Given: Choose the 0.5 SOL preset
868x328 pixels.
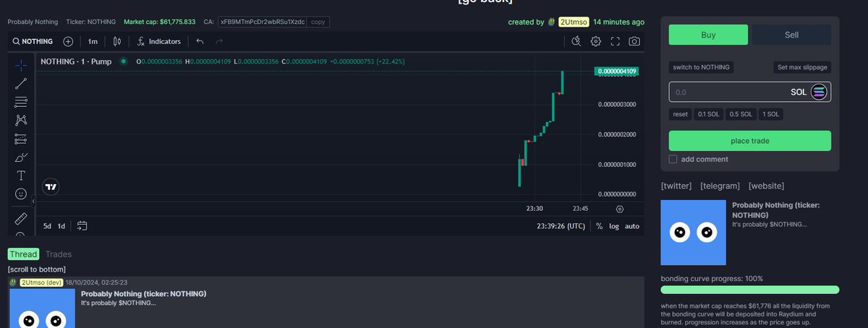Looking at the screenshot, I should click(x=739, y=114).
